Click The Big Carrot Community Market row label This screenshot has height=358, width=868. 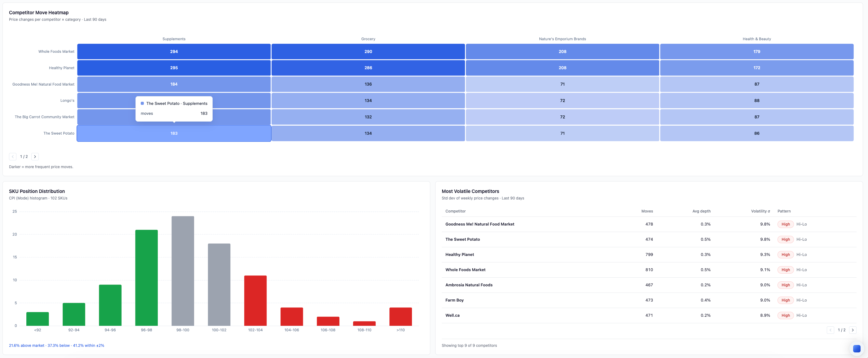pos(44,117)
